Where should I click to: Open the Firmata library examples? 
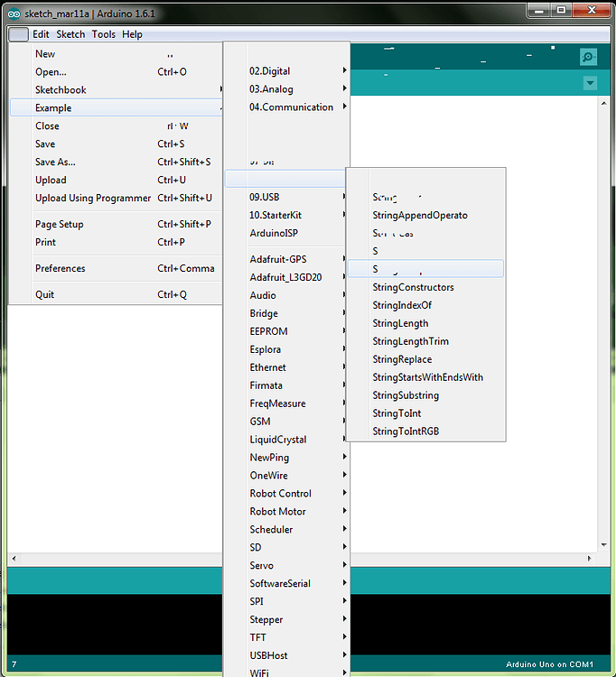click(x=287, y=385)
